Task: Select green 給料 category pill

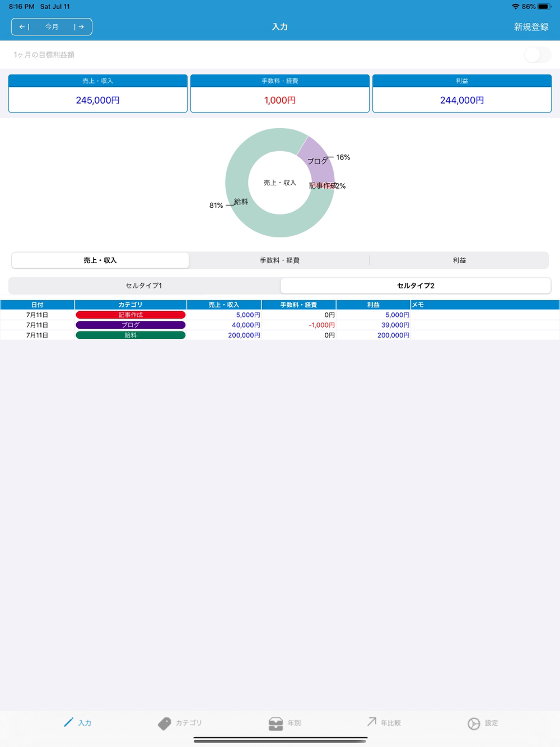Action: tap(130, 335)
